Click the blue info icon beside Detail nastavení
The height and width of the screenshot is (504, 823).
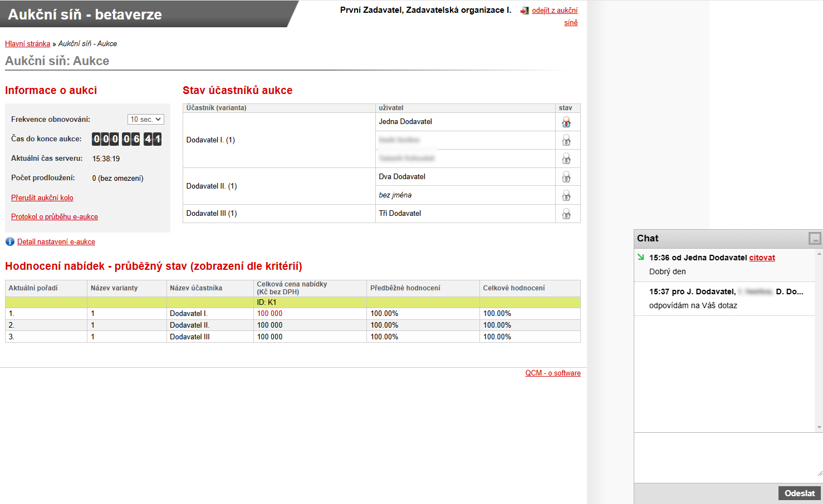10,241
